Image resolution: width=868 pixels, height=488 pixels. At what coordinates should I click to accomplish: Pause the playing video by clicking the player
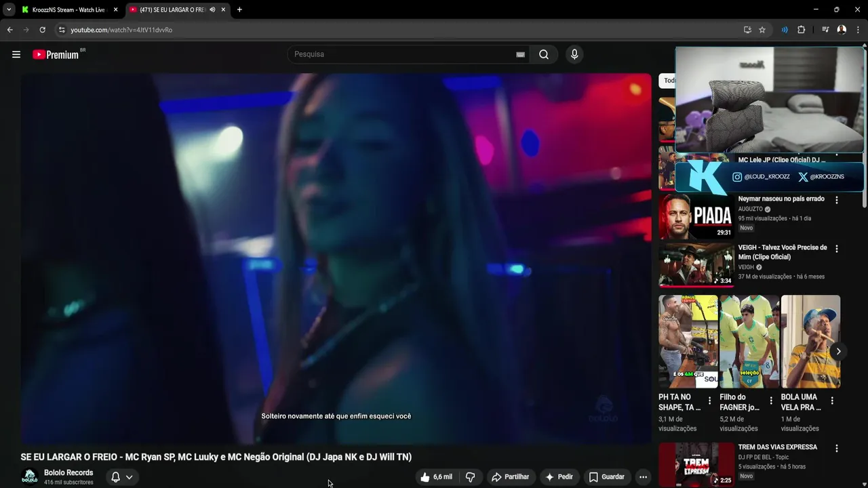tap(336, 258)
